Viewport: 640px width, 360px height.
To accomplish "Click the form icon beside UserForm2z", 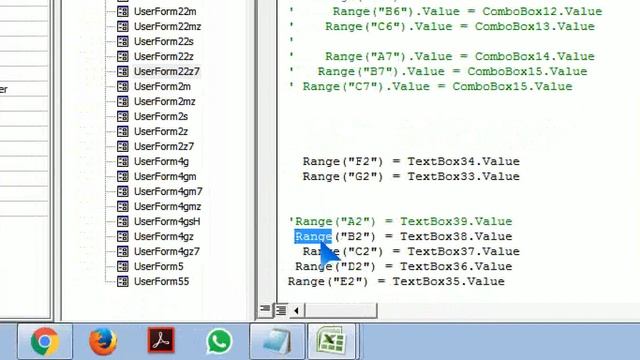I will pos(123,131).
